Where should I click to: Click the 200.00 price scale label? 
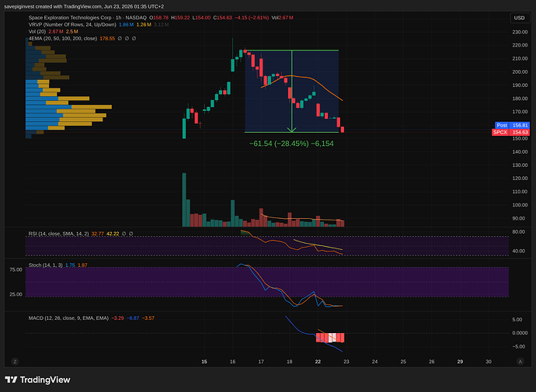coord(520,71)
